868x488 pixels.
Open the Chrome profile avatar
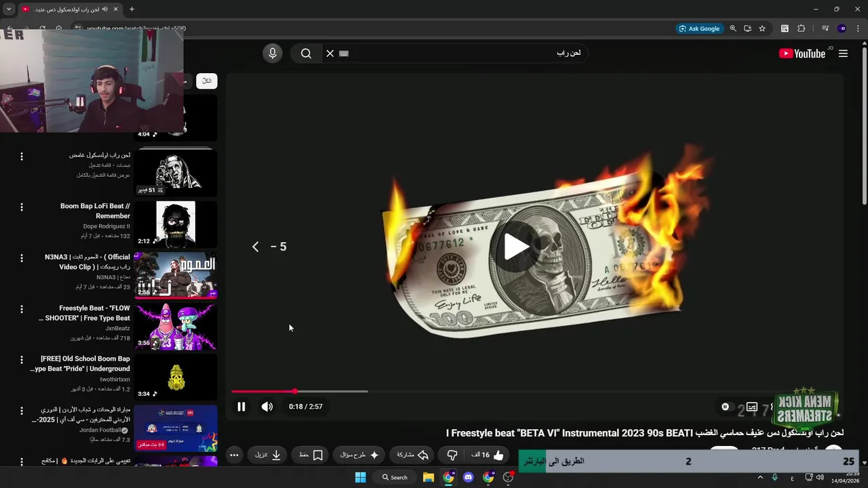click(x=842, y=28)
